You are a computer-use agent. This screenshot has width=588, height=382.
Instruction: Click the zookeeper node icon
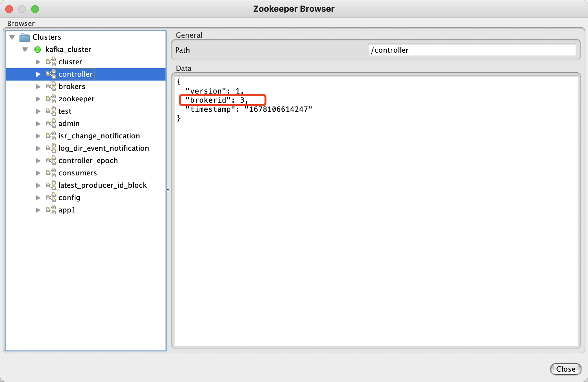click(51, 99)
